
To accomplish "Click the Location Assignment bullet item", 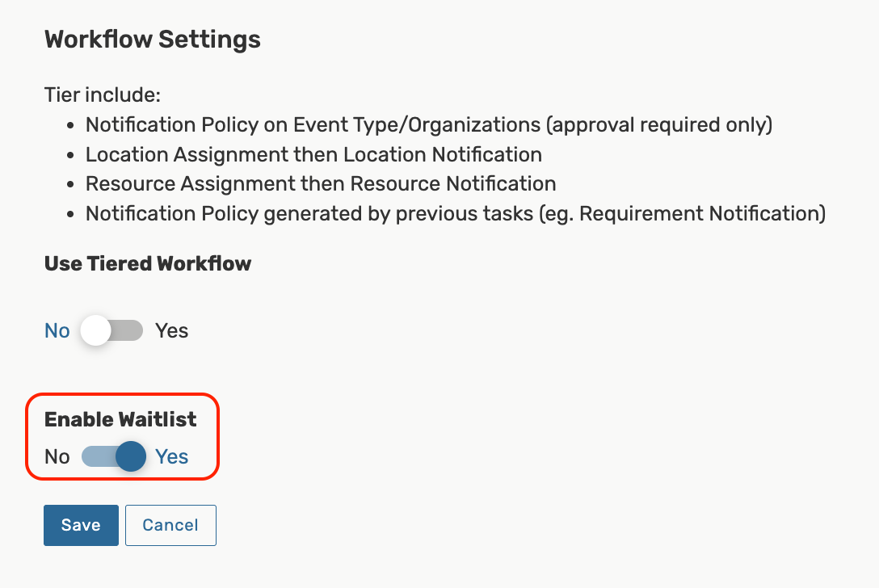I will click(x=313, y=154).
